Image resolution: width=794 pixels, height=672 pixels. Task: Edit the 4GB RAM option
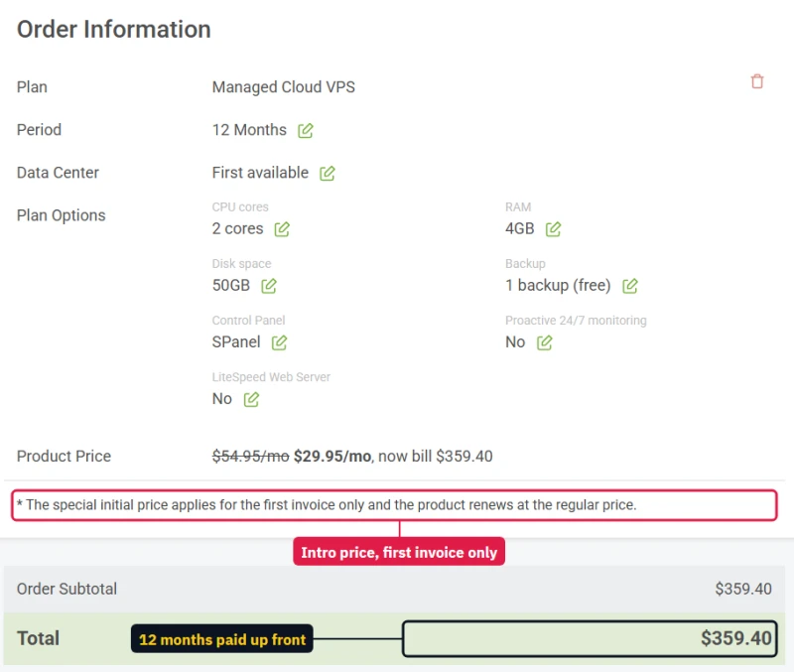[553, 229]
